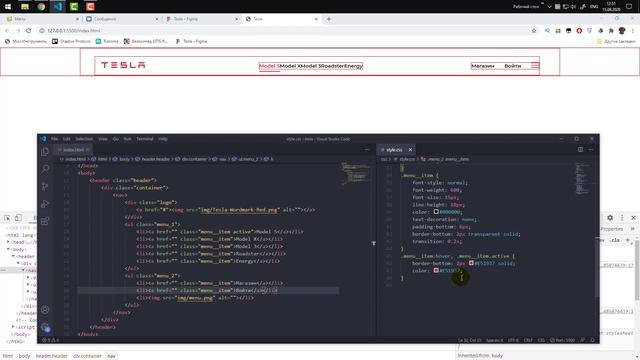Open the Terminal menu in VS Code
640x360 pixels.
(x=145, y=139)
